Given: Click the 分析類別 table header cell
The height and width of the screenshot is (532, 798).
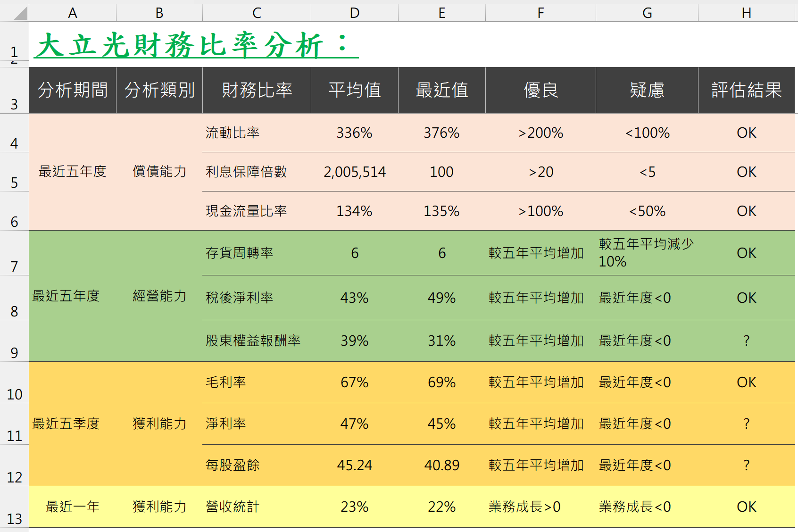Looking at the screenshot, I should coord(159,90).
